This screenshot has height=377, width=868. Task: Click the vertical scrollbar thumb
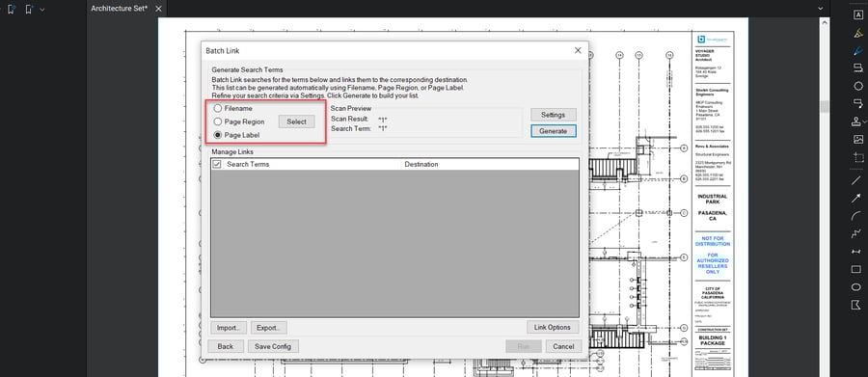(x=825, y=106)
